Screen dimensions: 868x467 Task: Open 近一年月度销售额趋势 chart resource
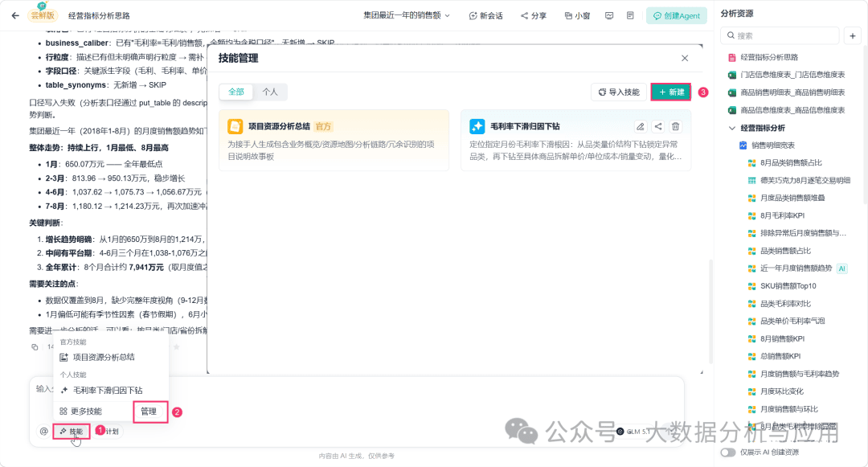[796, 268]
